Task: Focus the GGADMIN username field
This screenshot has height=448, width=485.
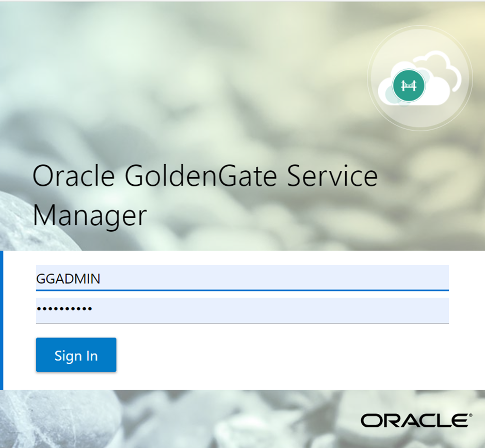Action: (242, 278)
